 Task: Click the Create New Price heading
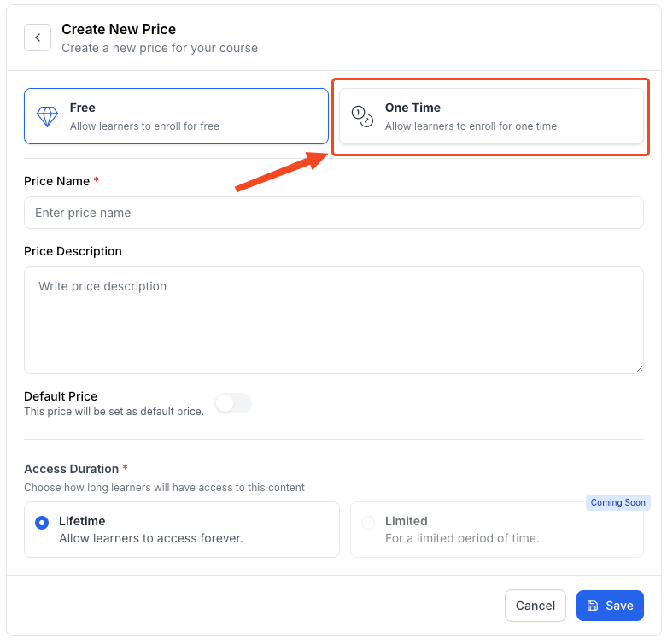(119, 29)
